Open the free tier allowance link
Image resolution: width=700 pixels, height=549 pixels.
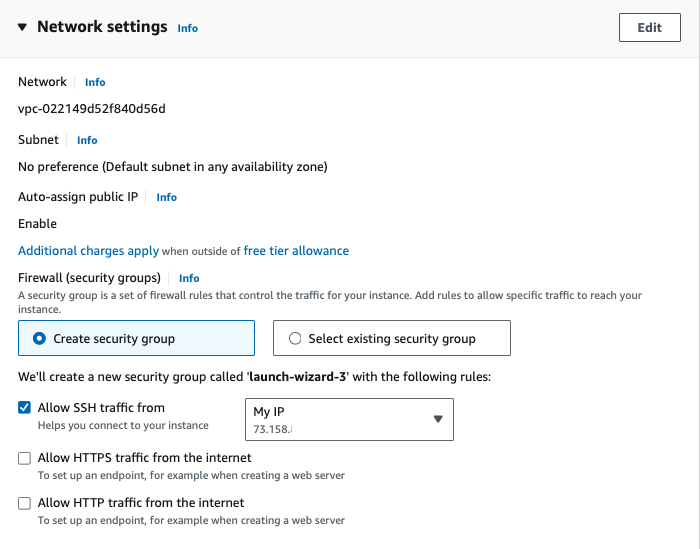[296, 250]
